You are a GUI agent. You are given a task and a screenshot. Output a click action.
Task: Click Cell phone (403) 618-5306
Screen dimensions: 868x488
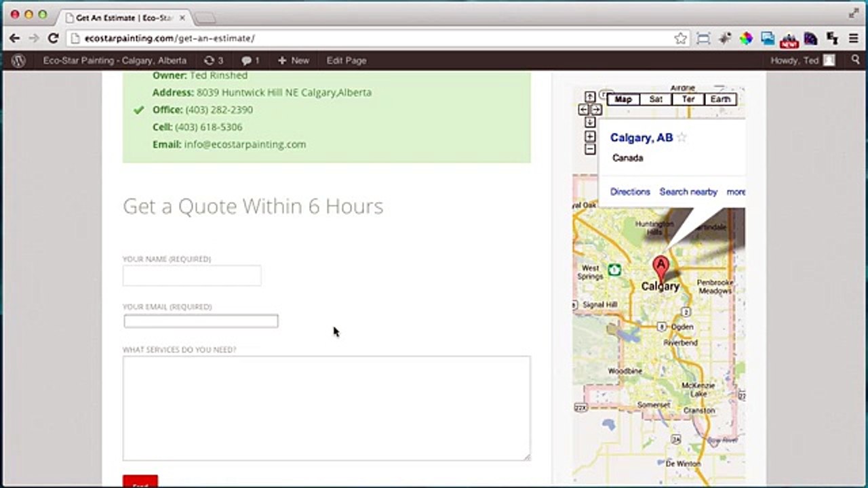coord(208,127)
